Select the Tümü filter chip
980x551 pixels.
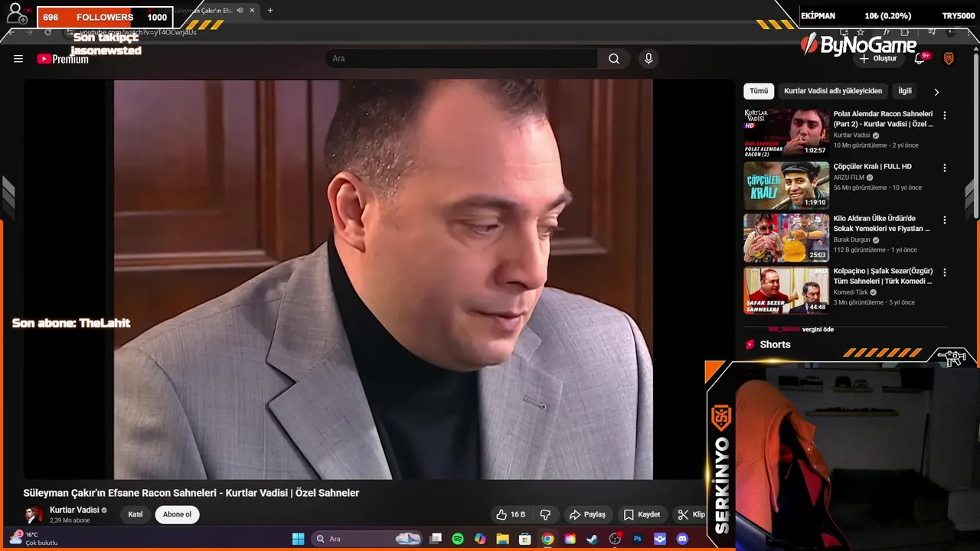(759, 91)
